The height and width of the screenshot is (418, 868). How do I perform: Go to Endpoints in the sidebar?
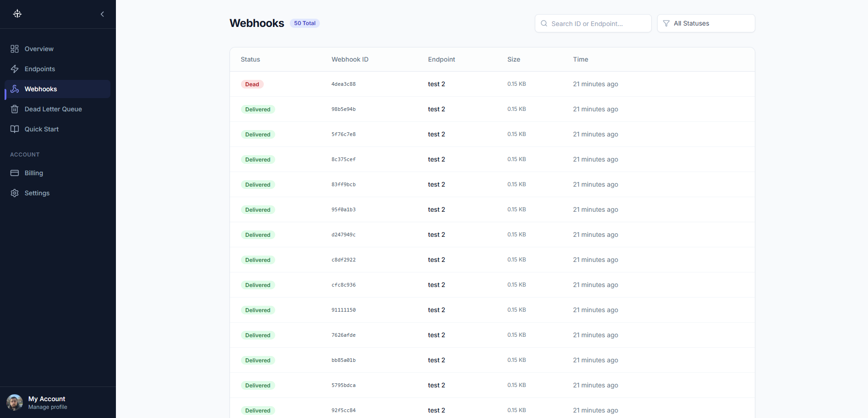pyautogui.click(x=58, y=69)
